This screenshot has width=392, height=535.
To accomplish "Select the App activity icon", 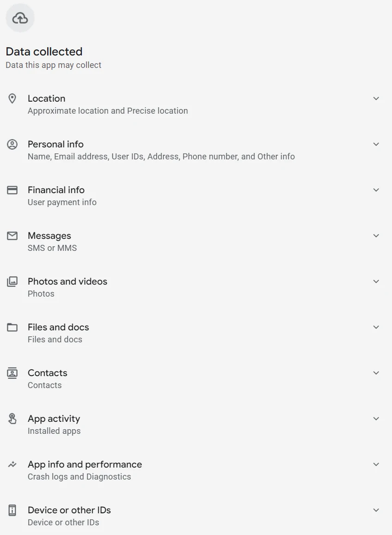I will (x=12, y=419).
